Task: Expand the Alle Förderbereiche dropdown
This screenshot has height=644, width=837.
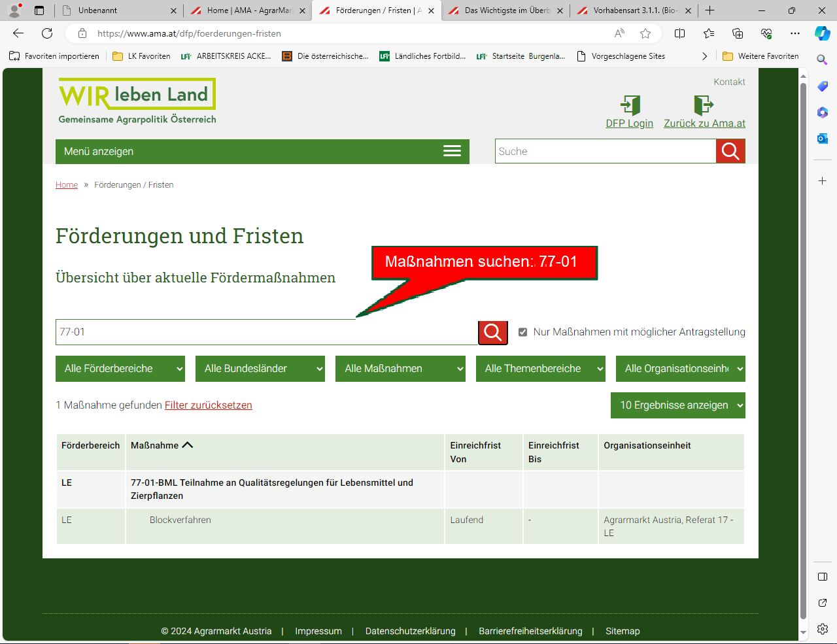Action: point(120,369)
